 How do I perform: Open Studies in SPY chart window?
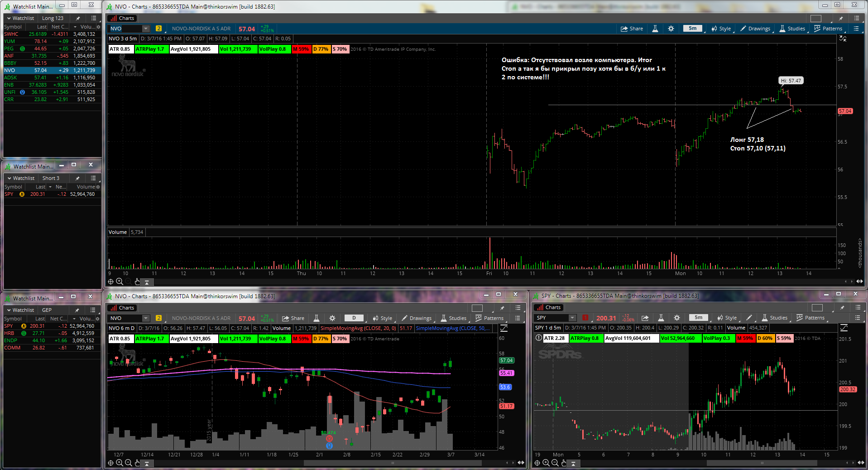pos(775,318)
